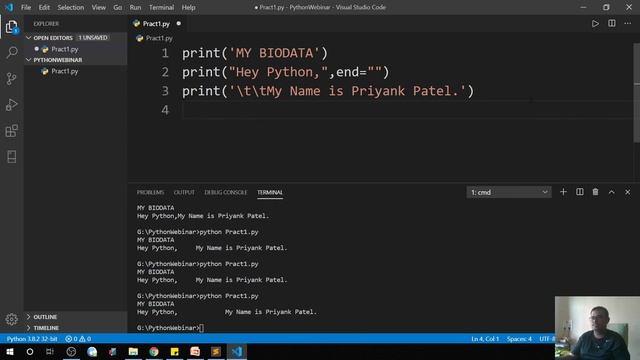Click the EXPLORER panel title
Viewport: 640px width, 360px height.
coord(46,24)
